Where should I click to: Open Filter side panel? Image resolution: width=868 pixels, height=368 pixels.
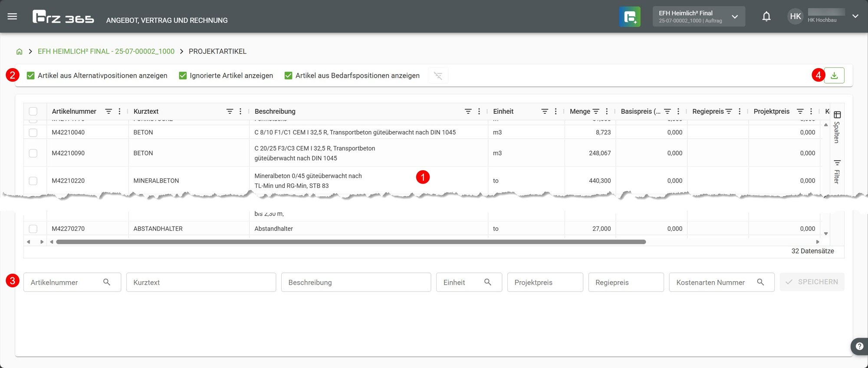(837, 171)
